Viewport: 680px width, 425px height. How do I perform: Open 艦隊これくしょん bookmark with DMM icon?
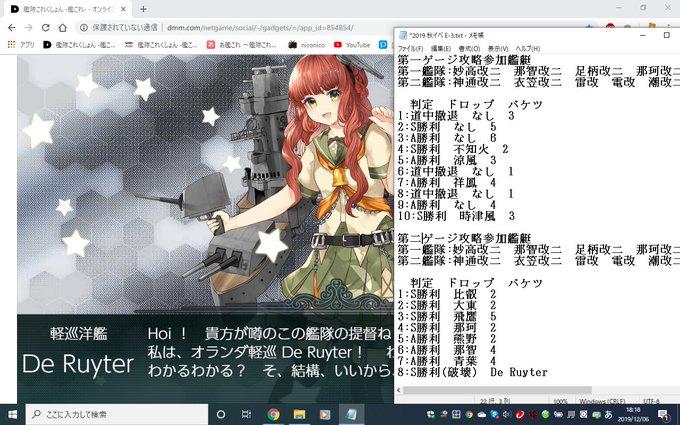(79, 44)
